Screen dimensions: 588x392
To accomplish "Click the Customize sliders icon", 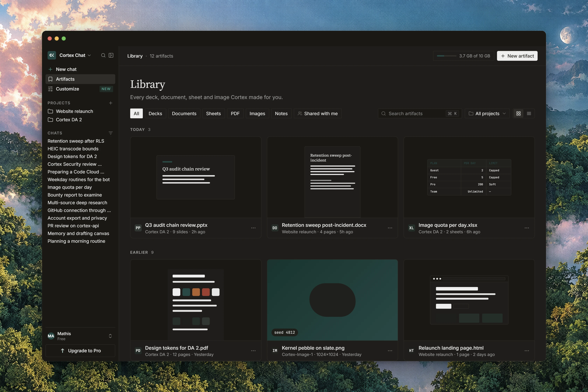I will pyautogui.click(x=50, y=89).
